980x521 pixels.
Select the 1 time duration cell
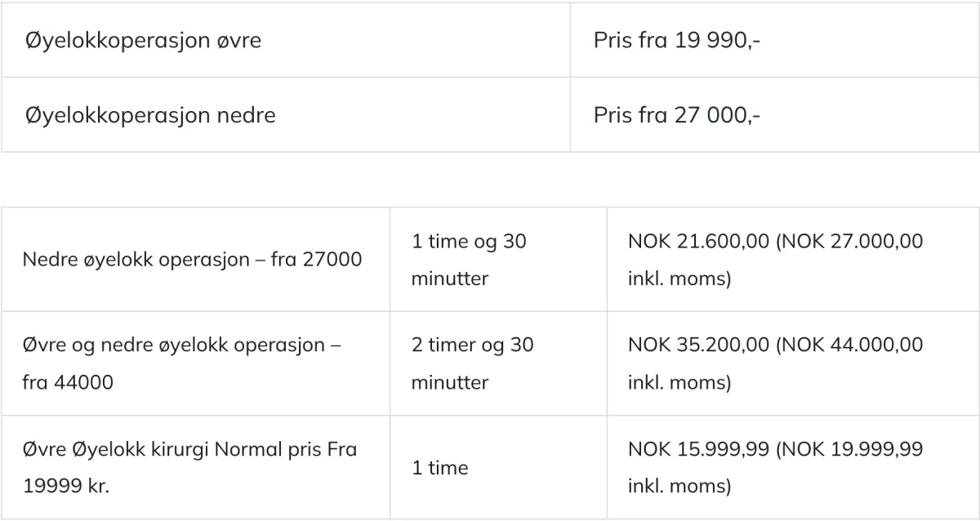click(498, 467)
